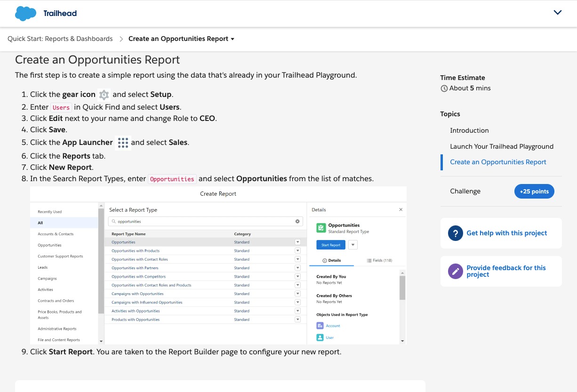Click the green Opportunities report type icon

pos(321,228)
